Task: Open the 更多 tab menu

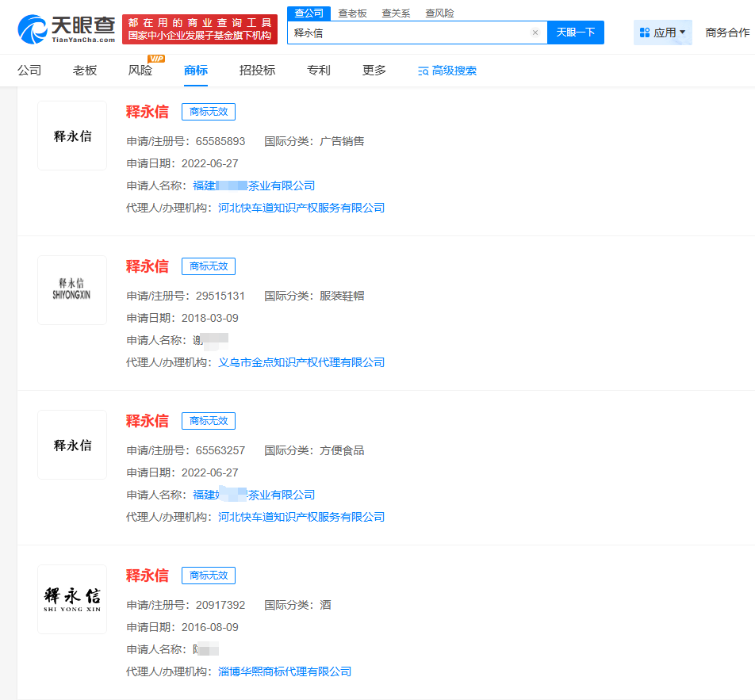Action: [x=374, y=71]
